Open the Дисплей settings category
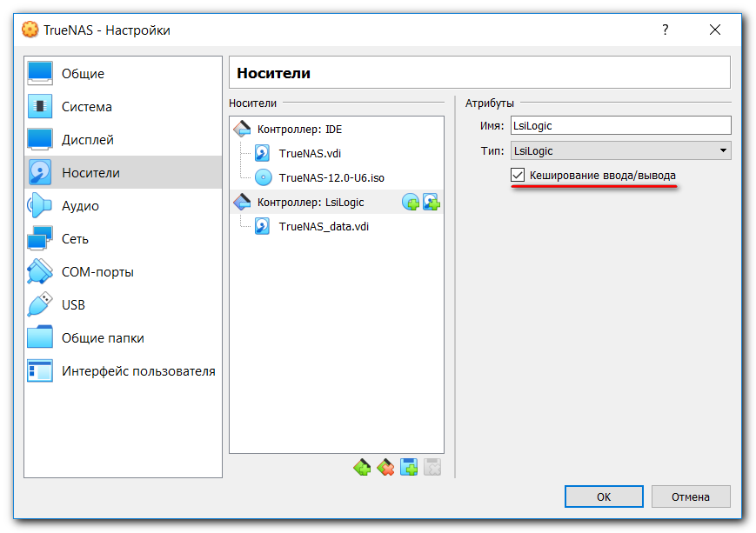 tap(123, 140)
